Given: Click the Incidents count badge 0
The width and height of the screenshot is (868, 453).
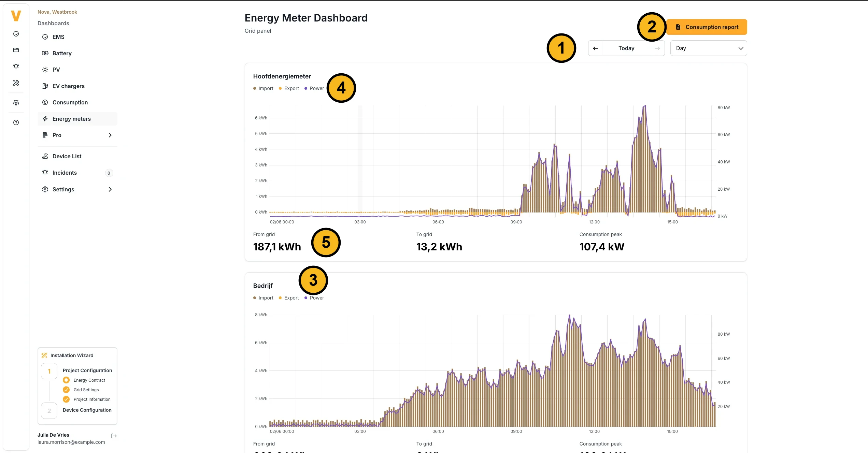Looking at the screenshot, I should click(109, 173).
